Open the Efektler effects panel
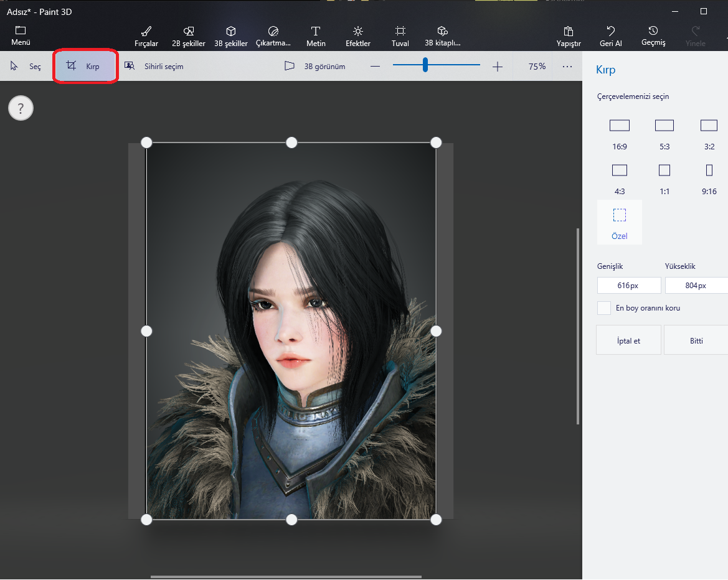Screen dimensions: 728x580 358,36
